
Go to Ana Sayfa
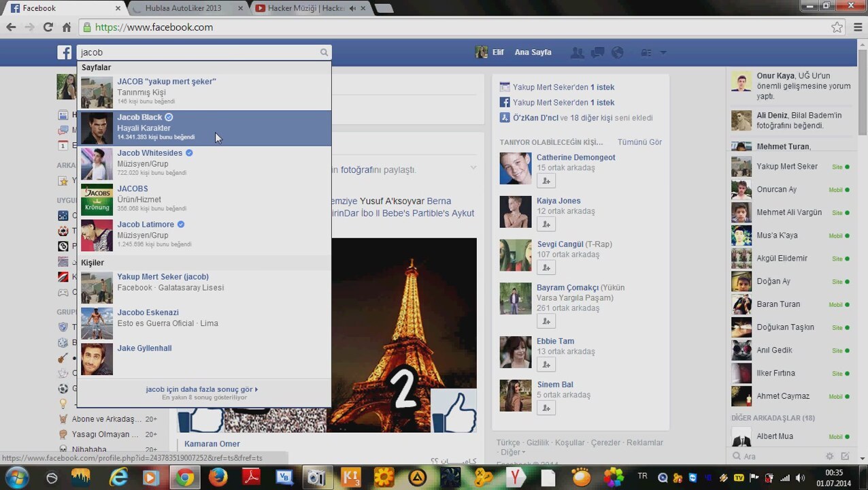(533, 52)
